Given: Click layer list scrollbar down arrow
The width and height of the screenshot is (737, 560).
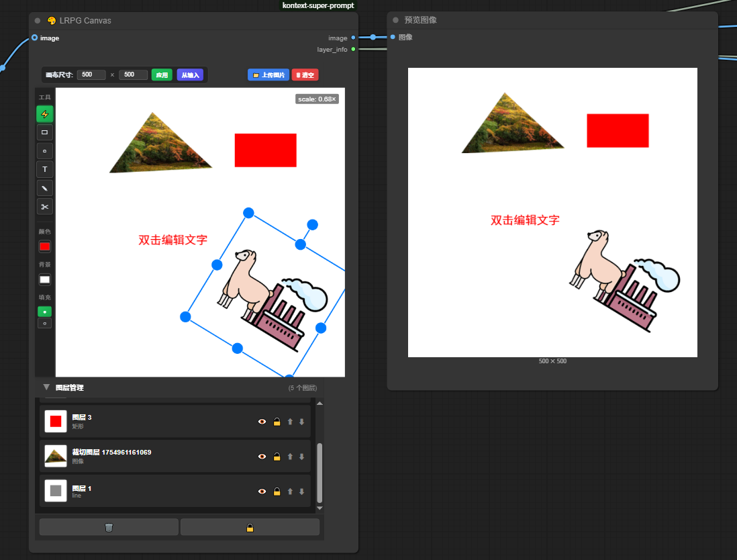Looking at the screenshot, I should tap(320, 508).
